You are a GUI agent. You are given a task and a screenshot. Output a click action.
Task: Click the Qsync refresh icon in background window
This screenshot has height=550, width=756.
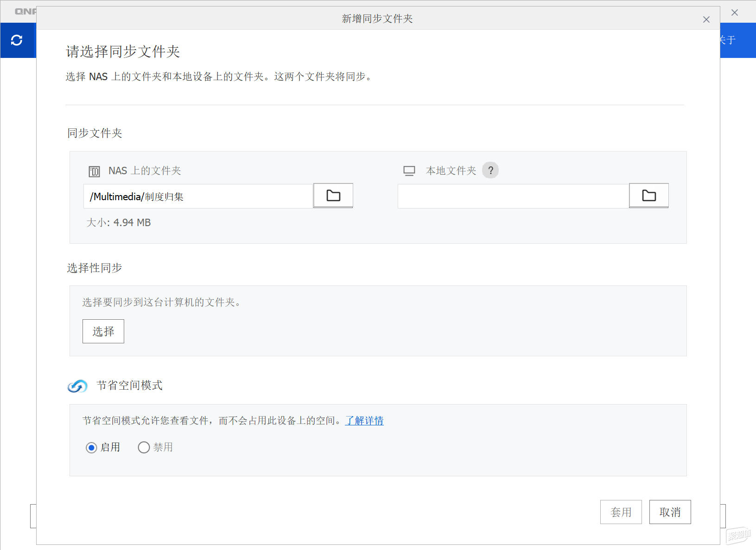click(x=17, y=40)
